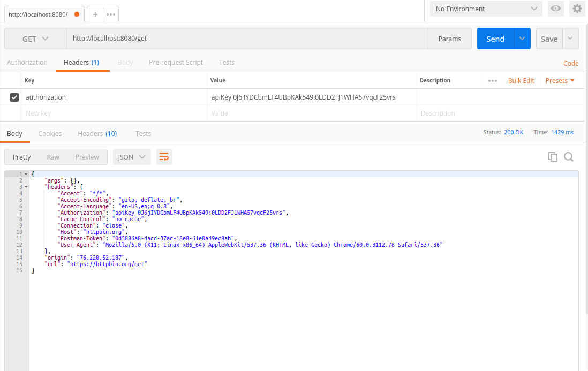Copy response body to clipboard

click(x=553, y=157)
